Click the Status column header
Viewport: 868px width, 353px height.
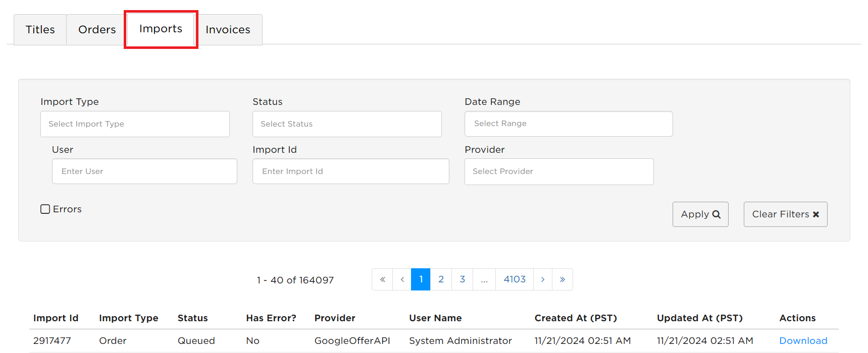192,318
